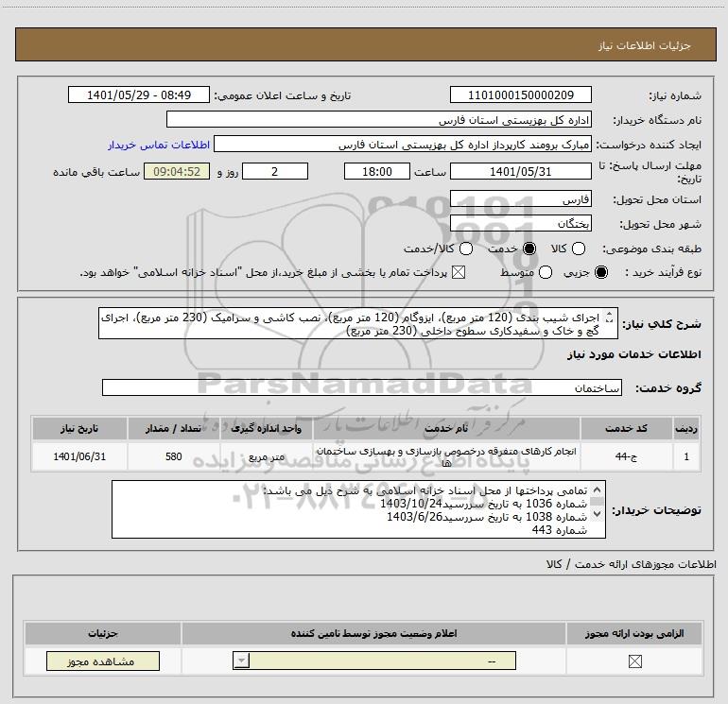
Task: Click the service name cell in row 1
Action: 446,456
